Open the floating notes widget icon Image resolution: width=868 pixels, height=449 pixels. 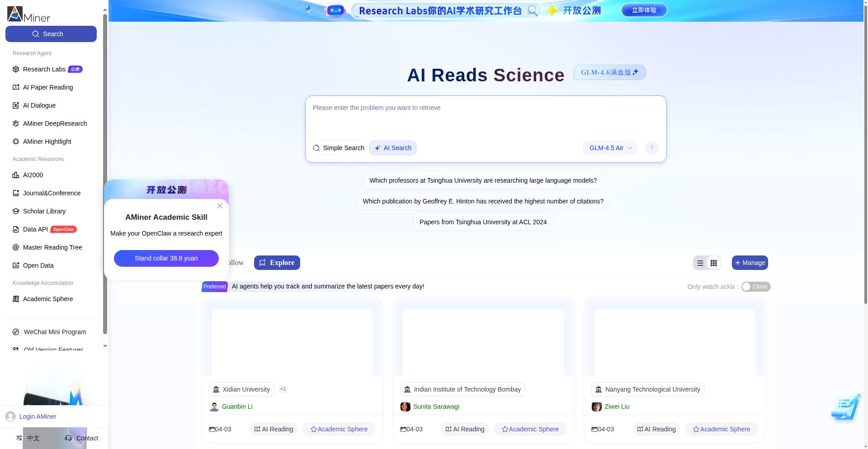coord(846,407)
